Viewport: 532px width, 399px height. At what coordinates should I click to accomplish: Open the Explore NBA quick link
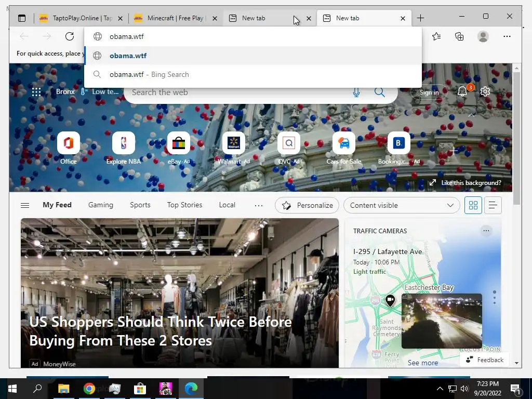124,148
